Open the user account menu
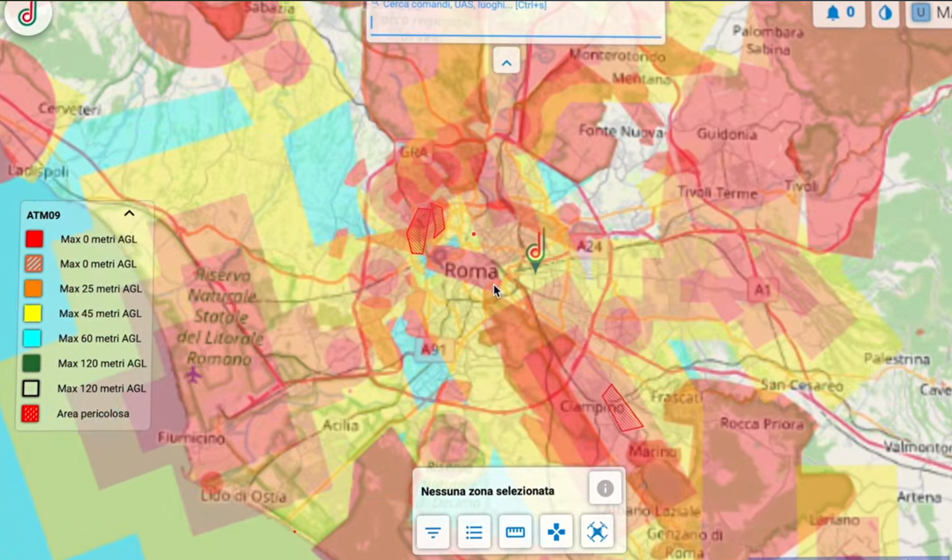The height and width of the screenshot is (560, 952). click(921, 13)
